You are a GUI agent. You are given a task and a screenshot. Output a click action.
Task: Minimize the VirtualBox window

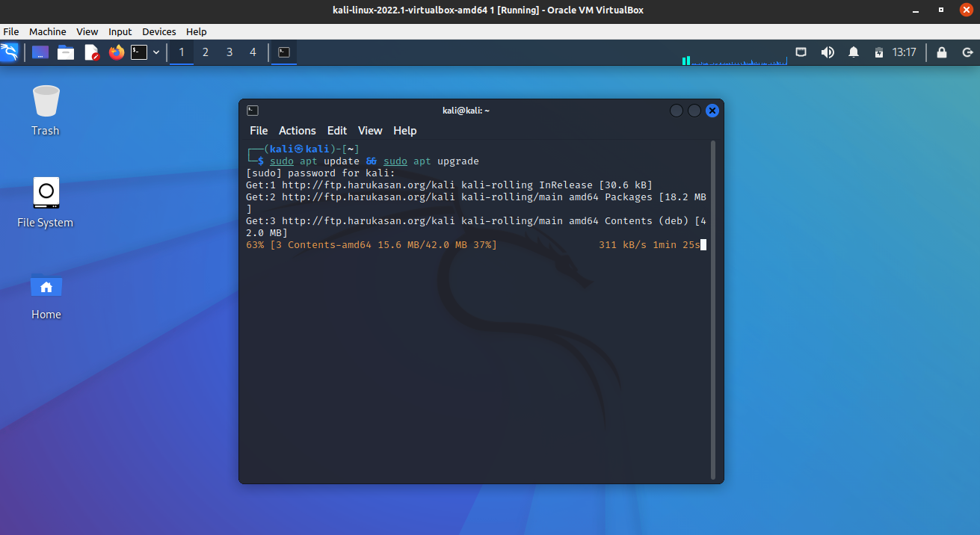[916, 10]
